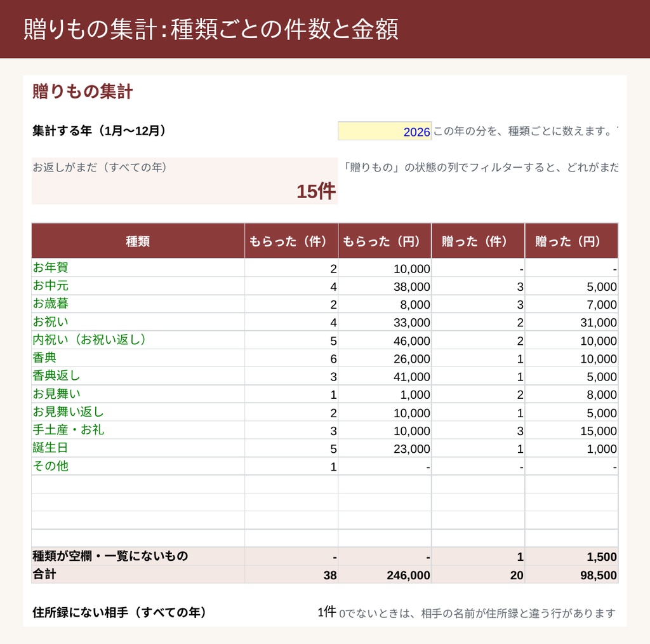Click the 香典 row label
The image size is (650, 644).
[x=44, y=358]
